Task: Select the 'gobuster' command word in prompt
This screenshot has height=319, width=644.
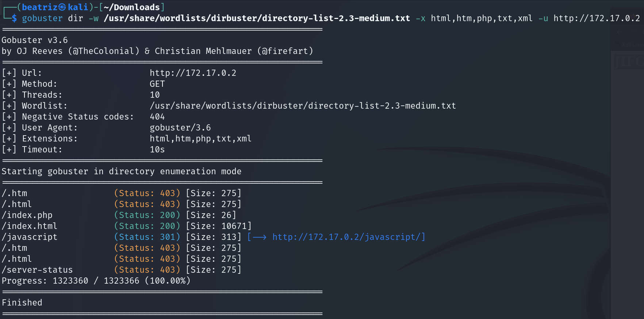Action: tap(42, 18)
